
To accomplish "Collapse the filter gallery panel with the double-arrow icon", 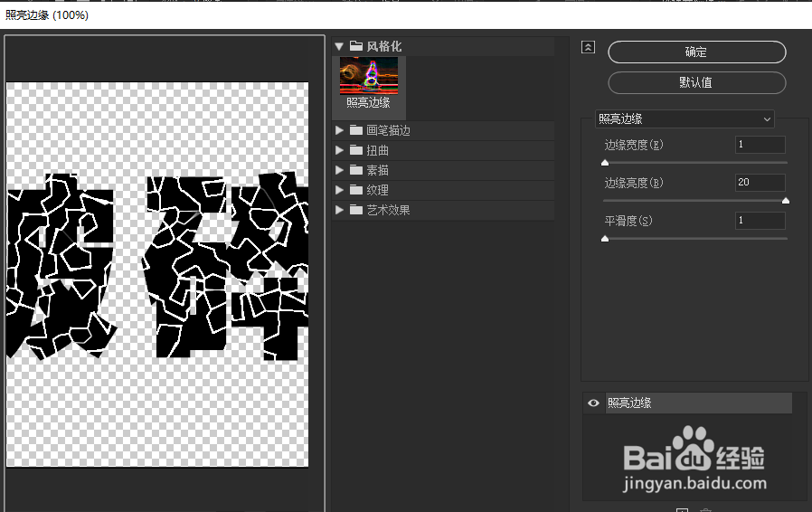I will [588, 47].
